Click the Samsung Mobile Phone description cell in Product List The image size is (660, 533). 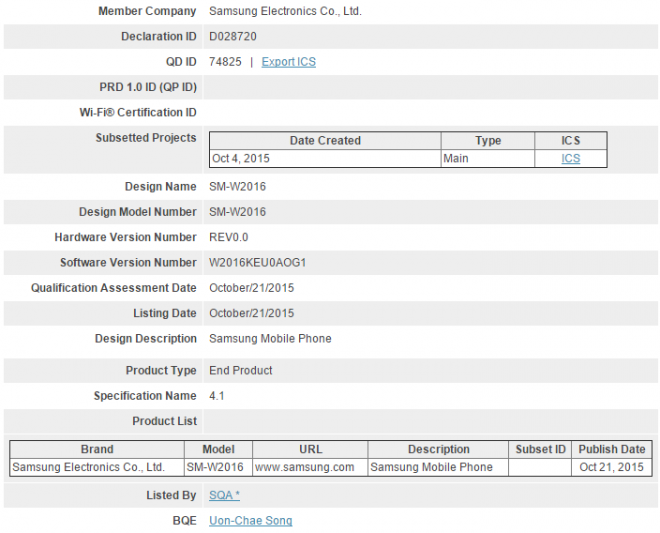click(x=438, y=467)
